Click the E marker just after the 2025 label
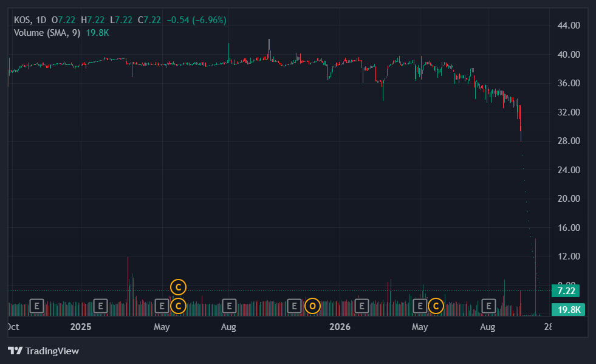Image resolution: width=596 pixels, height=364 pixels. coord(100,306)
